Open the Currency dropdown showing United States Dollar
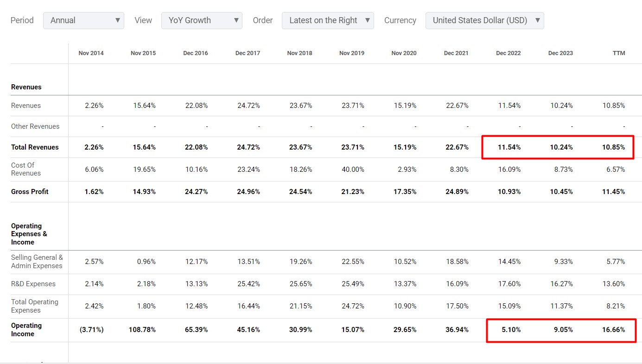The height and width of the screenshot is (364, 642). click(484, 20)
